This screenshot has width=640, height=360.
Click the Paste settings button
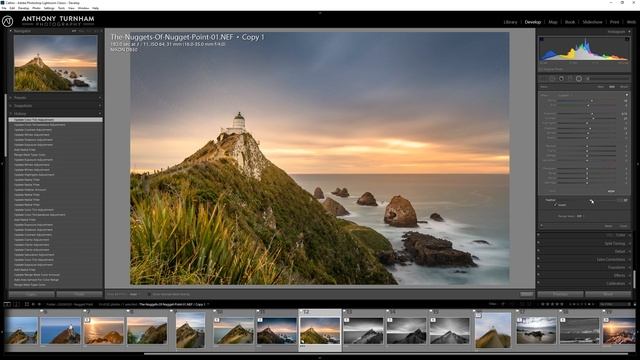click(x=79, y=294)
